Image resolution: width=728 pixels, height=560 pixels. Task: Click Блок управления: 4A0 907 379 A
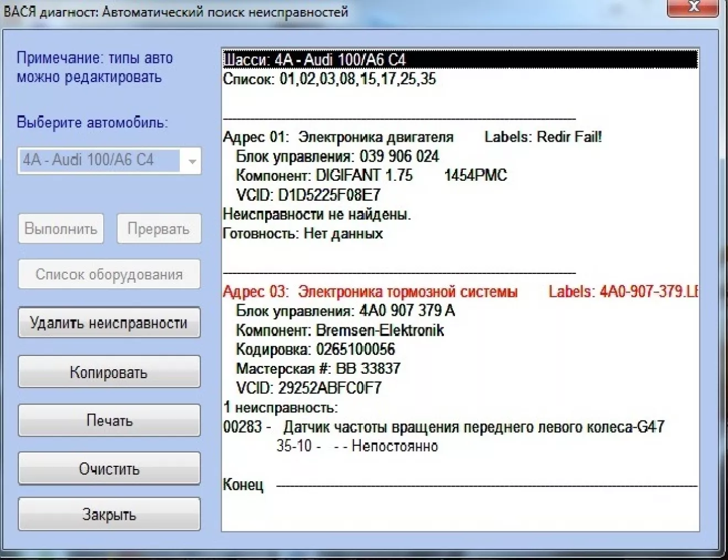point(346,311)
